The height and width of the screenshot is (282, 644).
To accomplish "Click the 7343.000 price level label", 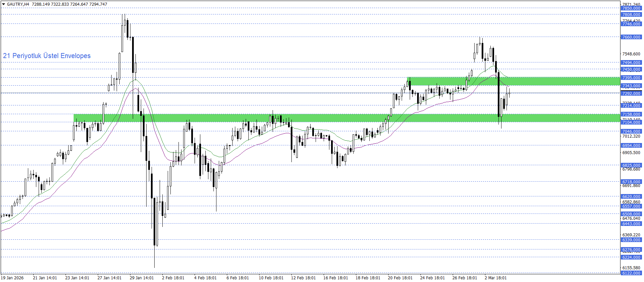I will [x=631, y=86].
